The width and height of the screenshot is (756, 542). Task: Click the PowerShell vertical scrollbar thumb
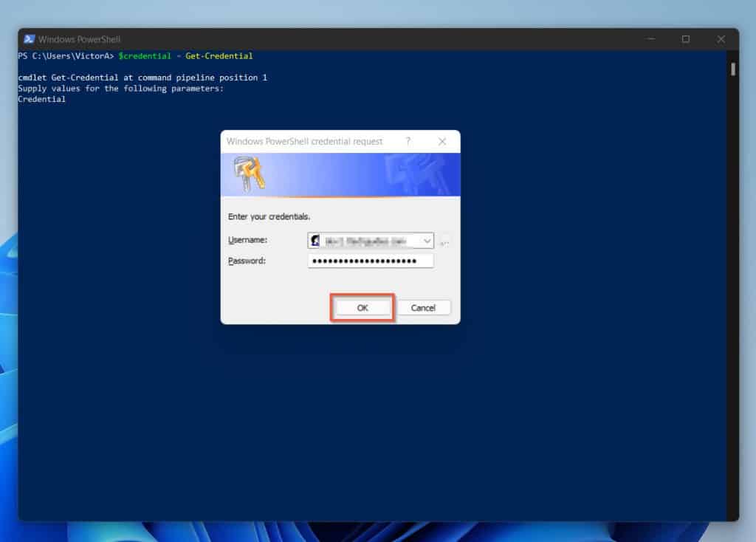coord(733,69)
